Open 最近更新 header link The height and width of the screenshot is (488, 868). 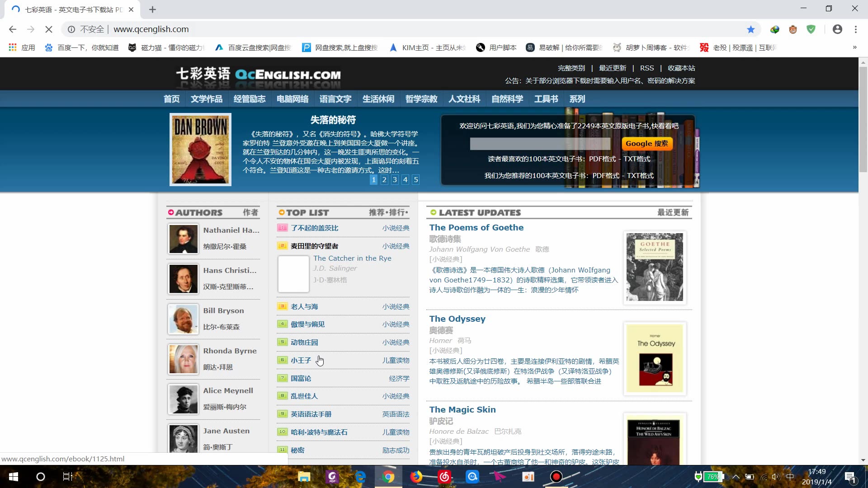(x=613, y=68)
